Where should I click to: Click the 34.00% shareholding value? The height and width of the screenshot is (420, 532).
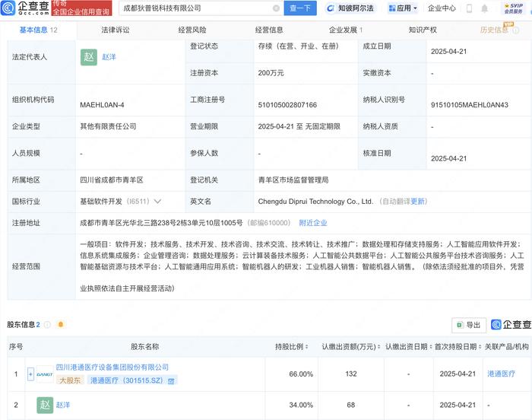tap(301, 405)
